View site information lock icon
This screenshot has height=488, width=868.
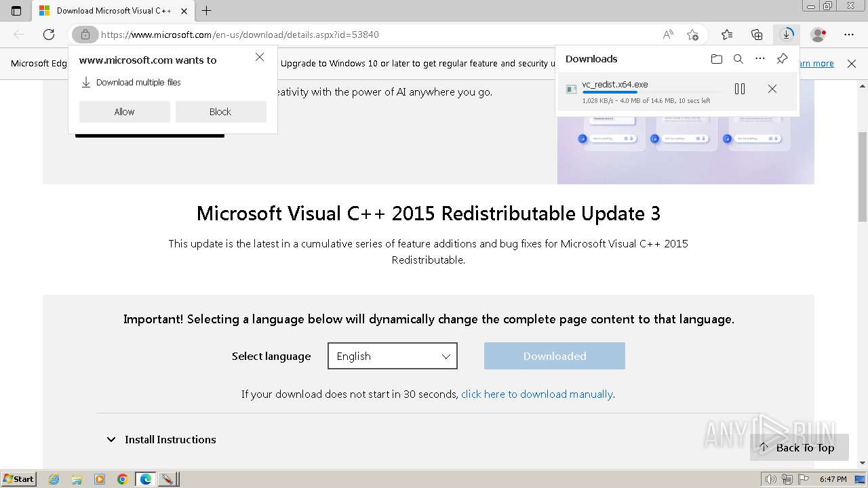[x=85, y=35]
